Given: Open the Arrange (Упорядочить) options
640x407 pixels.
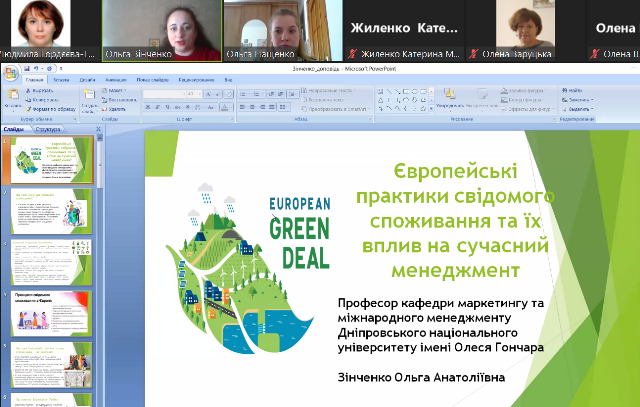Looking at the screenshot, I should click(x=450, y=98).
